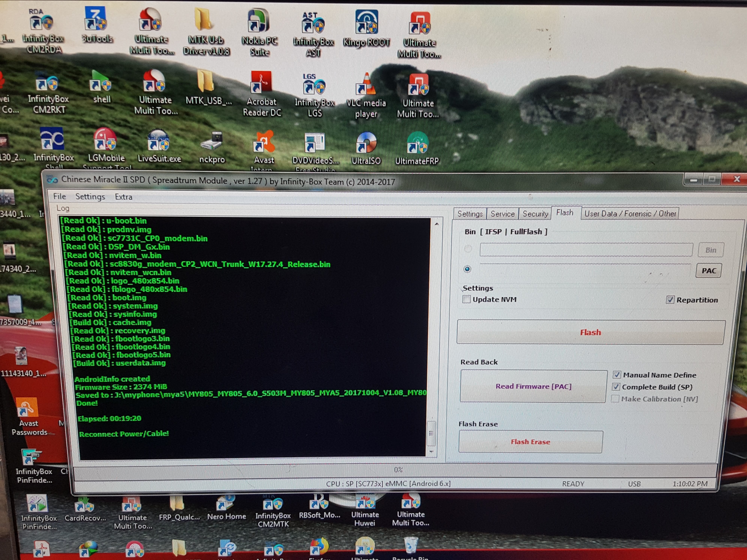Image resolution: width=747 pixels, height=560 pixels.
Task: Click the 'Elapsed: 00:19:20' log line
Action: (109, 419)
